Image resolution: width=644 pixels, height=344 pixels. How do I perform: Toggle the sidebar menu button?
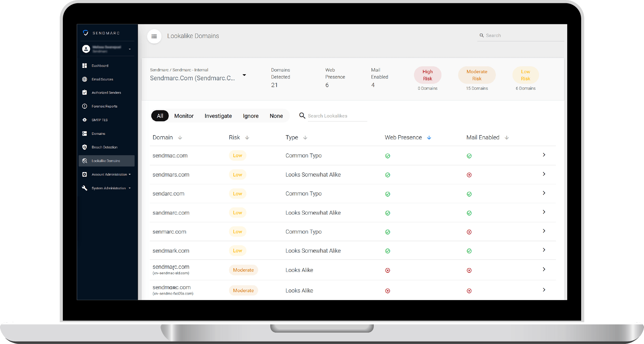click(x=154, y=36)
